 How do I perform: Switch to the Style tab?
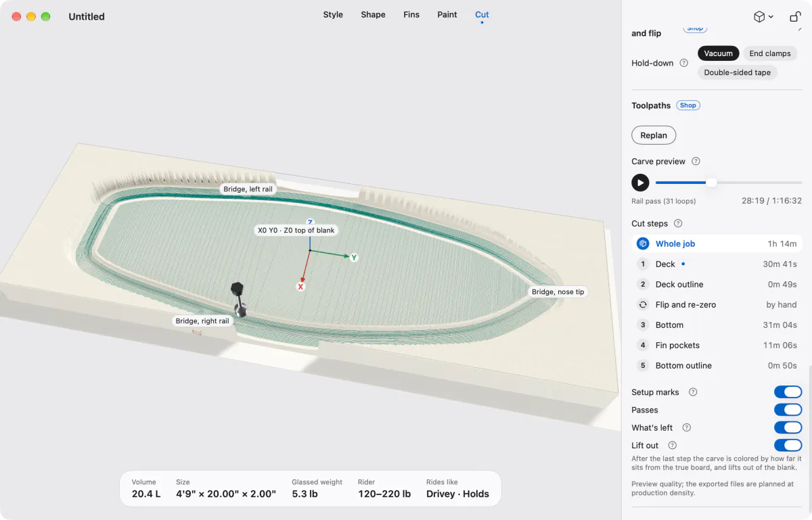(333, 15)
